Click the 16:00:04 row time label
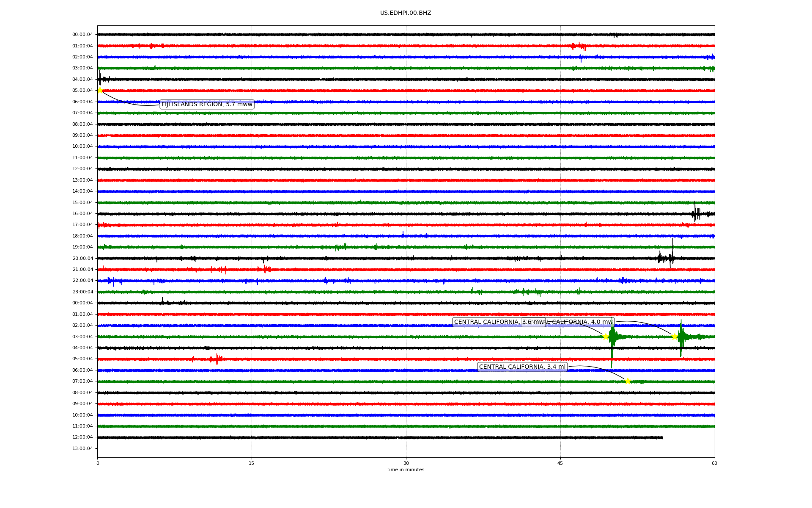Image resolution: width=812 pixels, height=508 pixels. [x=82, y=214]
